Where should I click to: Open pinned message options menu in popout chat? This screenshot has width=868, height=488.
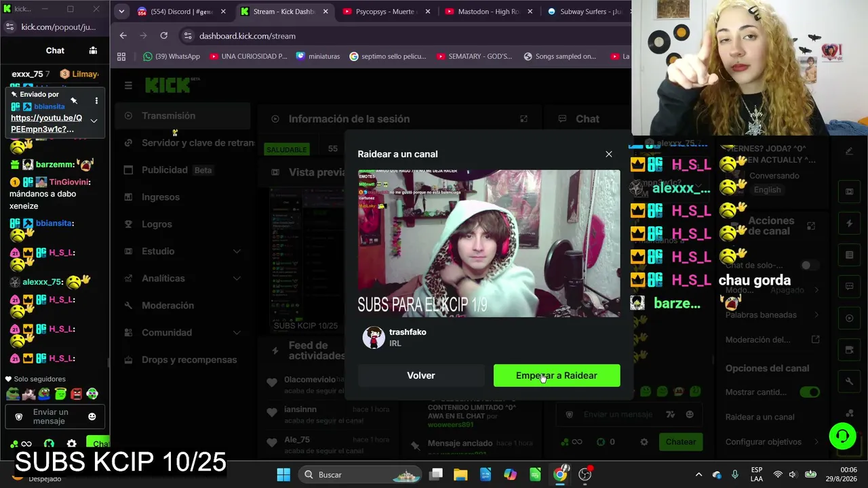[96, 101]
